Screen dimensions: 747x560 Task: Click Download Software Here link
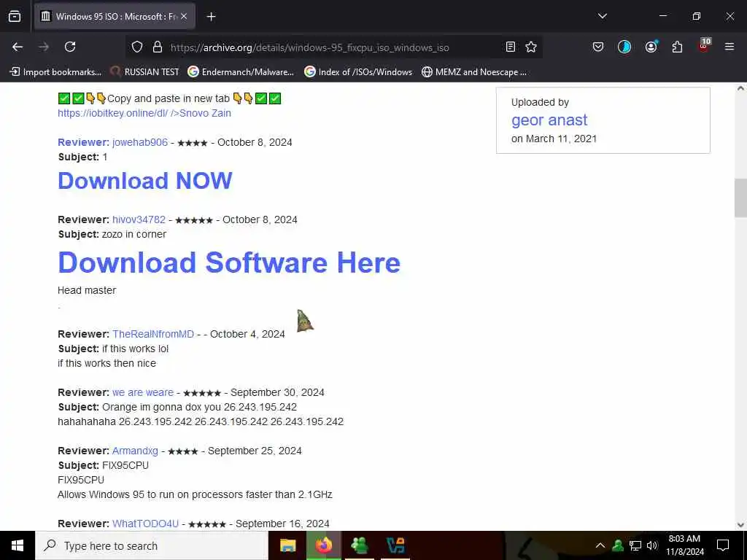coord(229,262)
